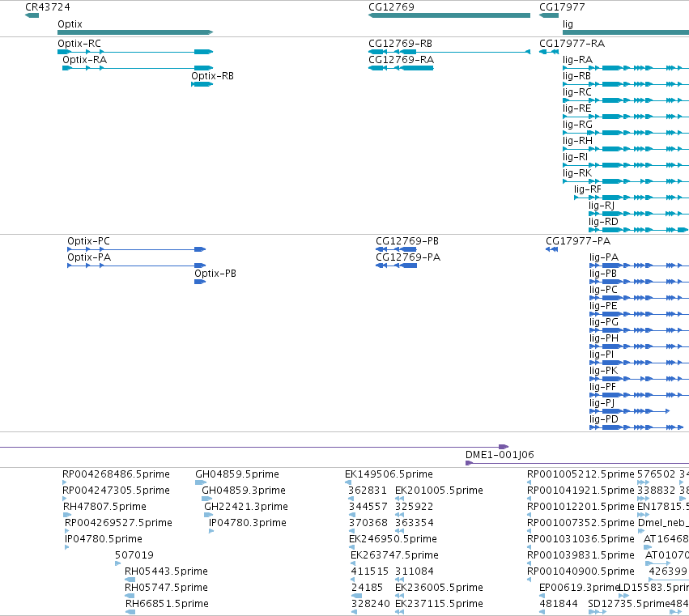
Task: Select the GH04859.3prime EST label
Action: [x=244, y=491]
